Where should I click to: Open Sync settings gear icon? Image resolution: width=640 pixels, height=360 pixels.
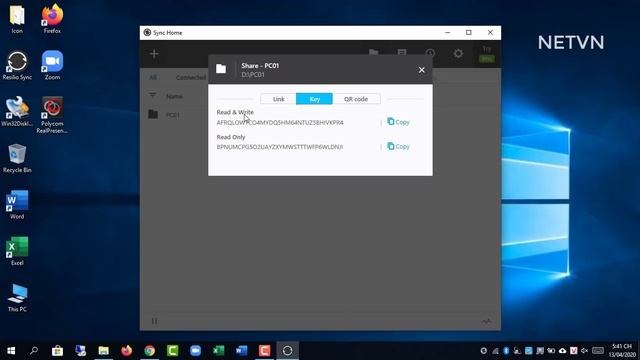click(x=458, y=53)
